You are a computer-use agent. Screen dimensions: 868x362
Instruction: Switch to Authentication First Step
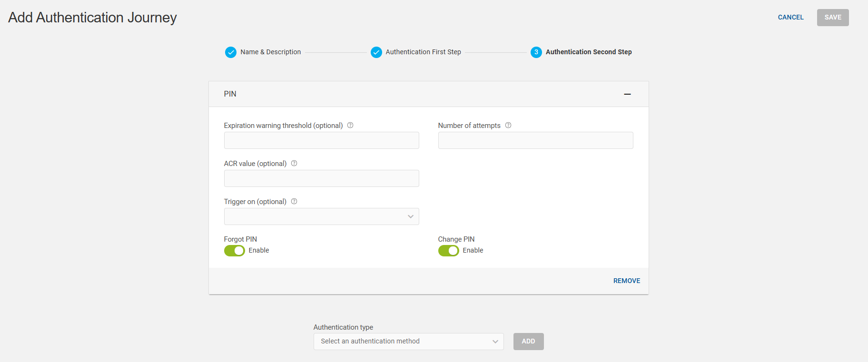[x=423, y=52]
